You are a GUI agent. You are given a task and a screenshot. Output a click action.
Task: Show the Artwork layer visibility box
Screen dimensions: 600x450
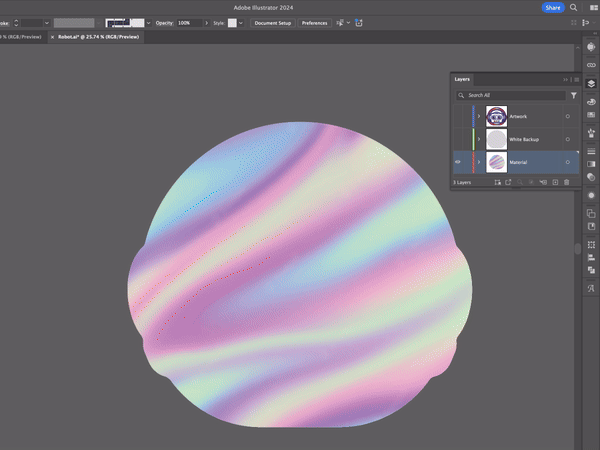coord(458,116)
